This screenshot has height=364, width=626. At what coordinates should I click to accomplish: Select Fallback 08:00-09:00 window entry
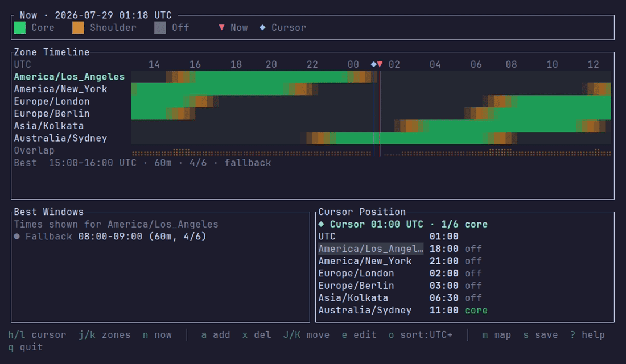click(x=110, y=236)
